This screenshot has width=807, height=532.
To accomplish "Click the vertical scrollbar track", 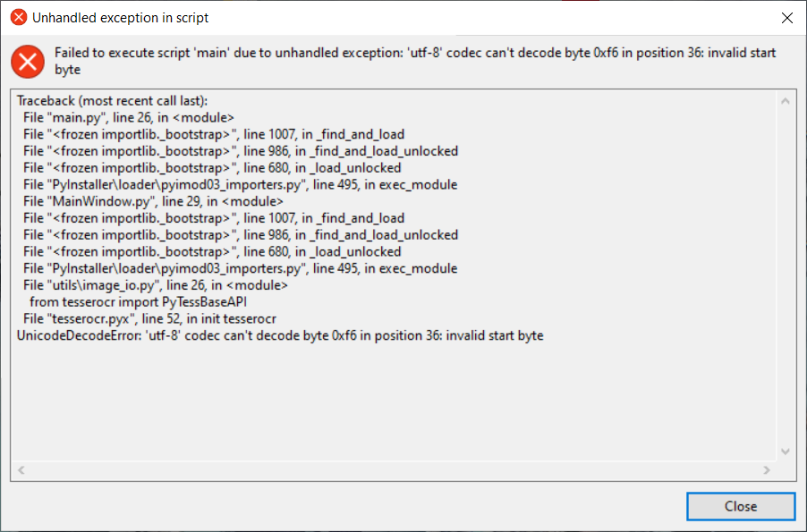I will pos(786,268).
